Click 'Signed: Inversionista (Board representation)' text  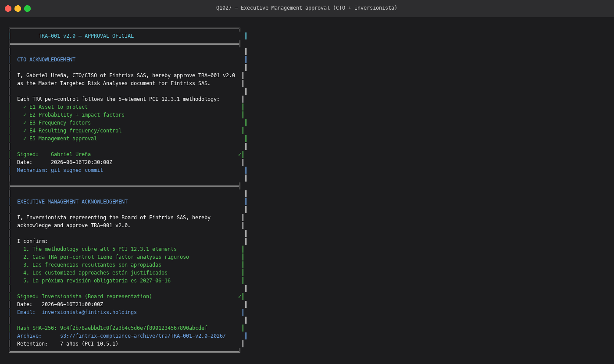85,296
